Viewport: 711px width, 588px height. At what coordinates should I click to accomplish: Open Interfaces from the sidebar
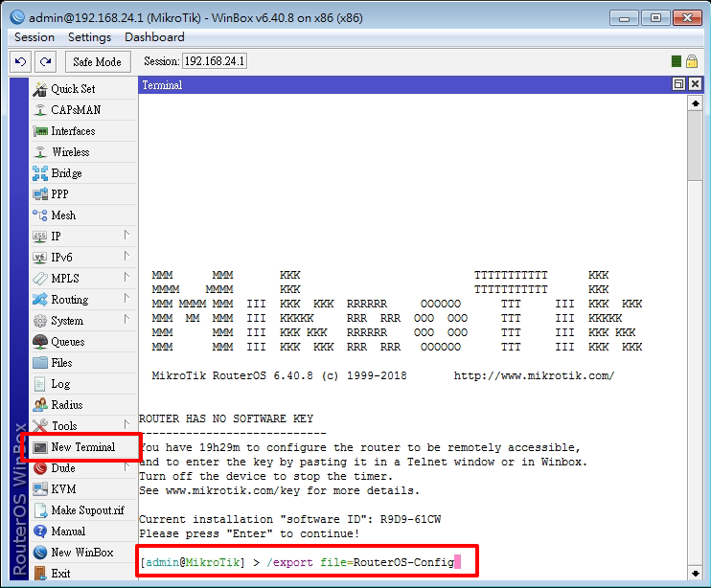point(83,131)
